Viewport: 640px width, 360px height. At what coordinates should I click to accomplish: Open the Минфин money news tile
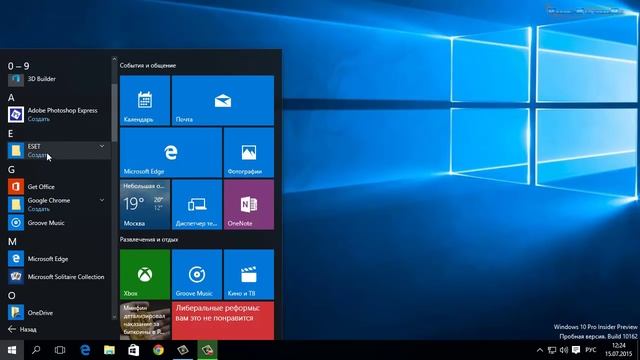(x=145, y=321)
